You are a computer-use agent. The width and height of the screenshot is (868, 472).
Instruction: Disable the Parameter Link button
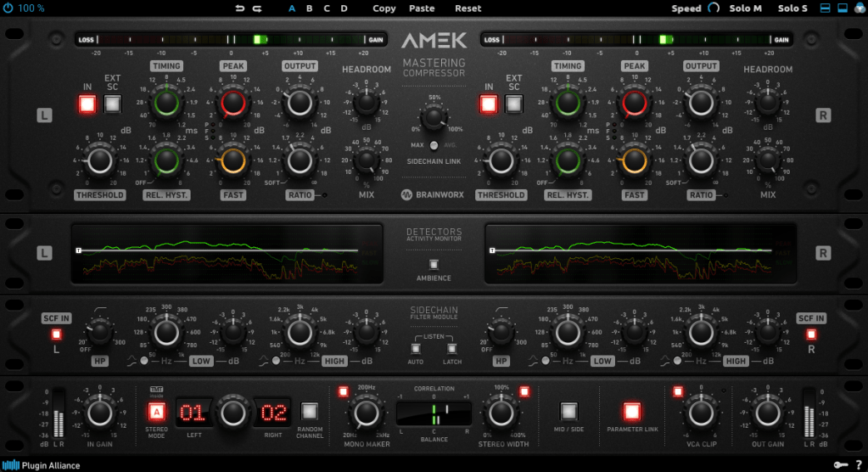click(x=631, y=413)
